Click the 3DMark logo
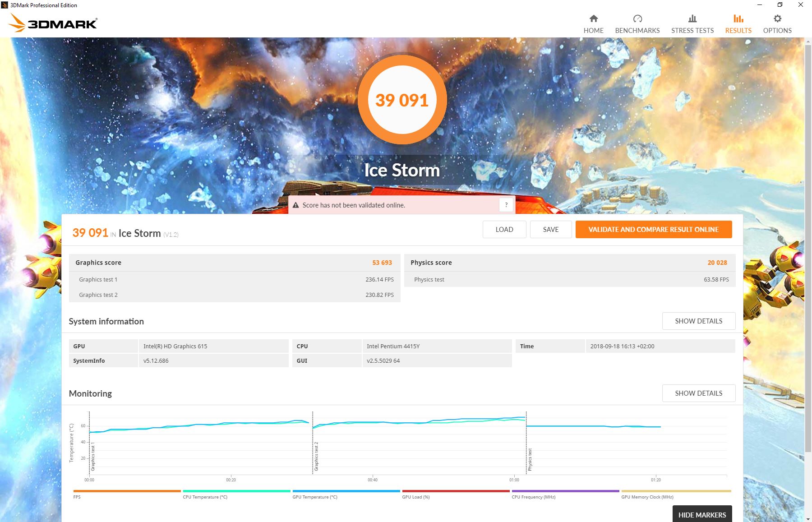Viewport: 812px width, 522px height. [x=53, y=23]
